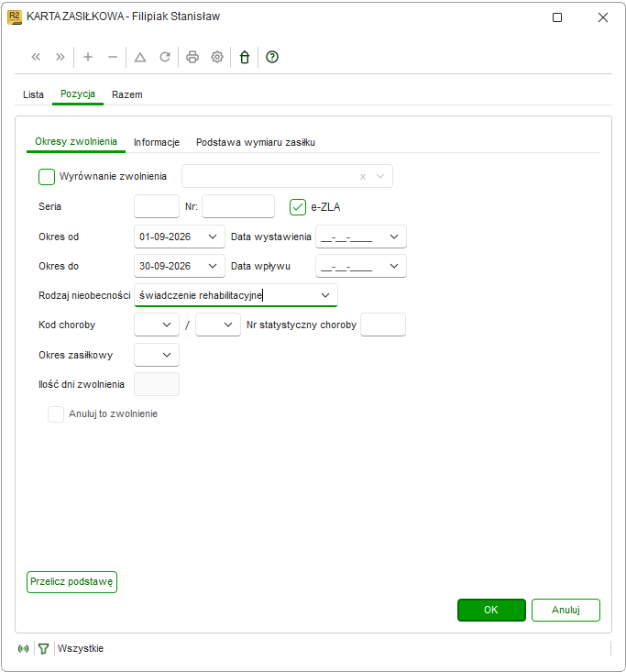
Task: Click the triangle edit icon
Action: pyautogui.click(x=140, y=57)
